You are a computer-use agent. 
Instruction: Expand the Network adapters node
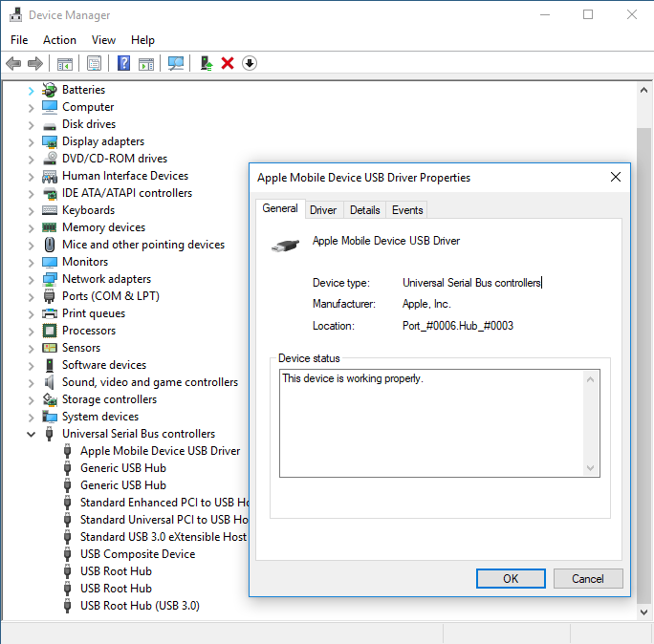coord(31,279)
